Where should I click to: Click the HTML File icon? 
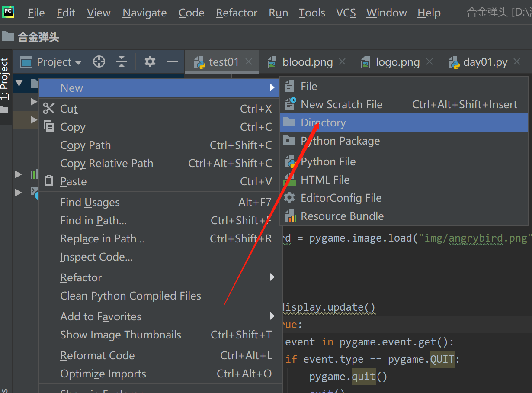[x=290, y=180]
